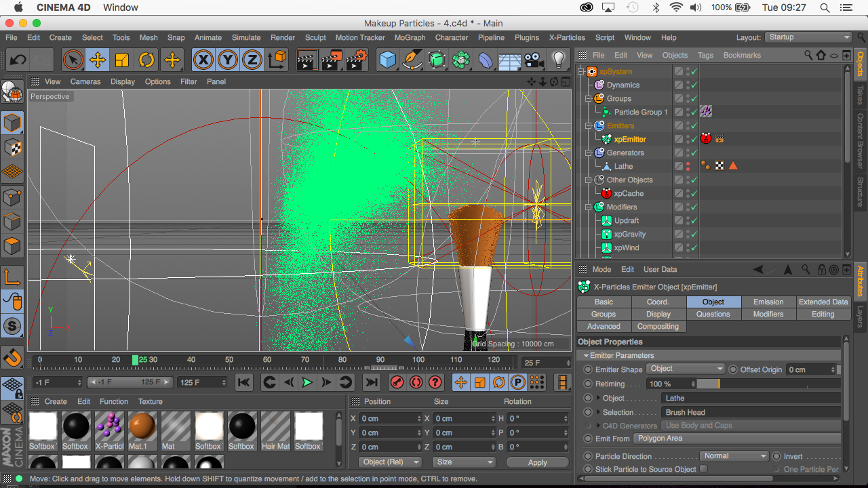This screenshot has width=868, height=488.
Task: Click the Position X input field
Action: tap(392, 419)
